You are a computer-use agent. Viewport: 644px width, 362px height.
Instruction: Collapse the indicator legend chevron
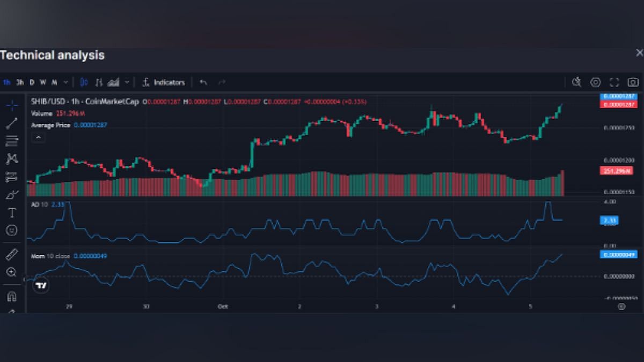(38, 138)
